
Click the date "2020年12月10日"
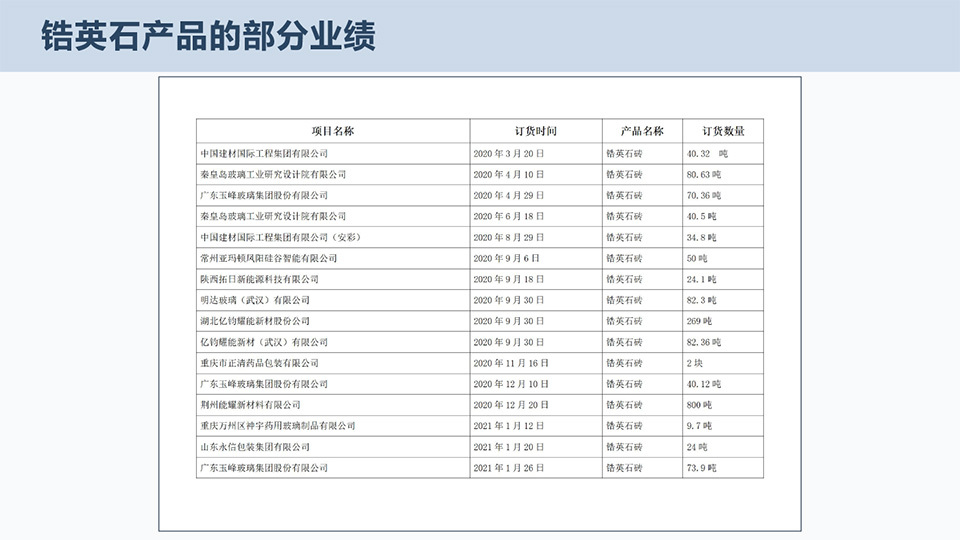tap(511, 384)
